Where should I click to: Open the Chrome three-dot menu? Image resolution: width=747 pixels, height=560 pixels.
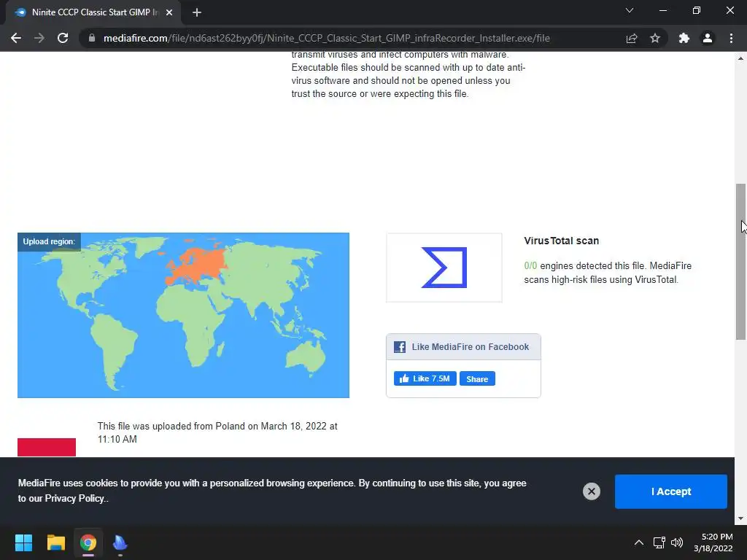[731, 38]
